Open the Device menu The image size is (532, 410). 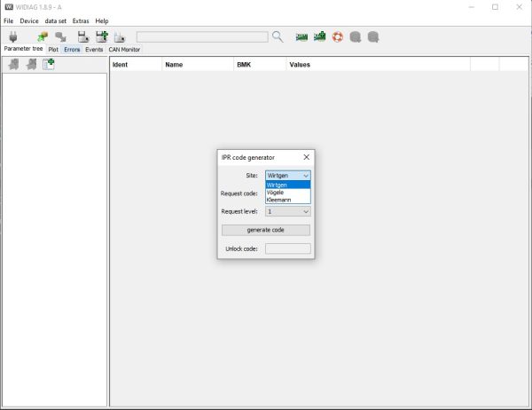point(29,21)
